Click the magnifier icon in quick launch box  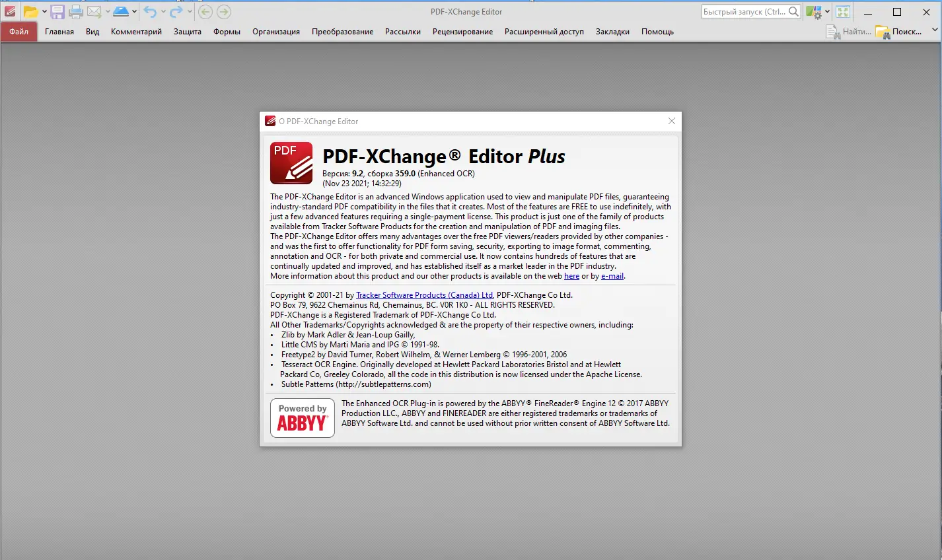(x=793, y=12)
